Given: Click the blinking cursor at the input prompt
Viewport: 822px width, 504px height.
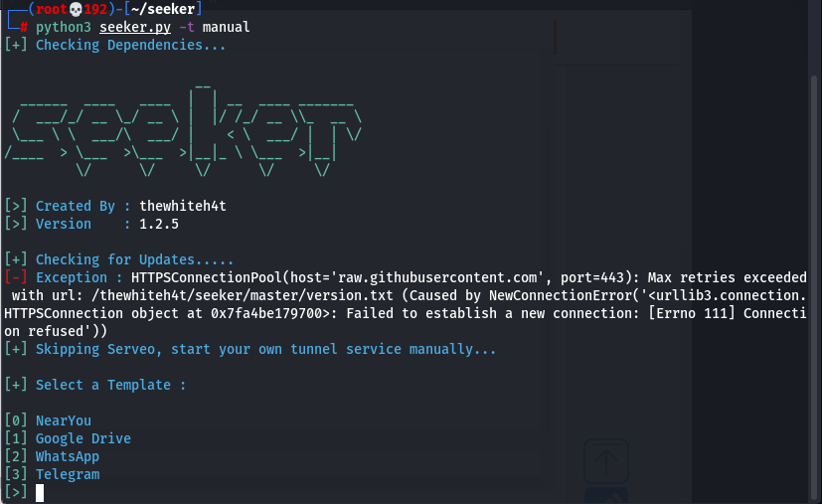Looking at the screenshot, I should pos(40,492).
